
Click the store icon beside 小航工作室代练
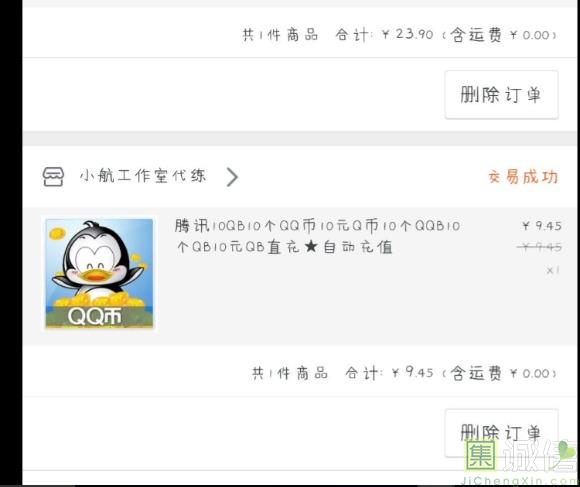pos(53,176)
